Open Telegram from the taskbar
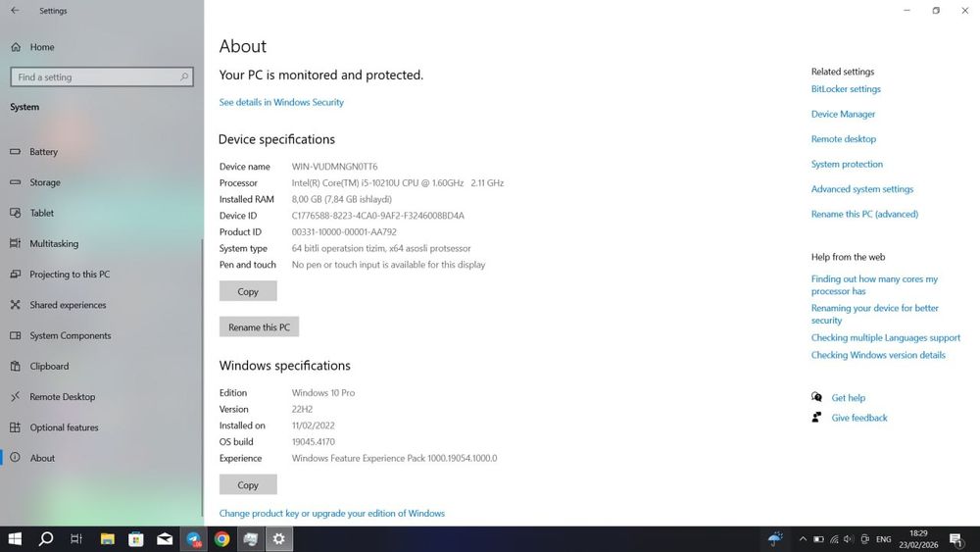Image resolution: width=980 pixels, height=552 pixels. [194, 539]
